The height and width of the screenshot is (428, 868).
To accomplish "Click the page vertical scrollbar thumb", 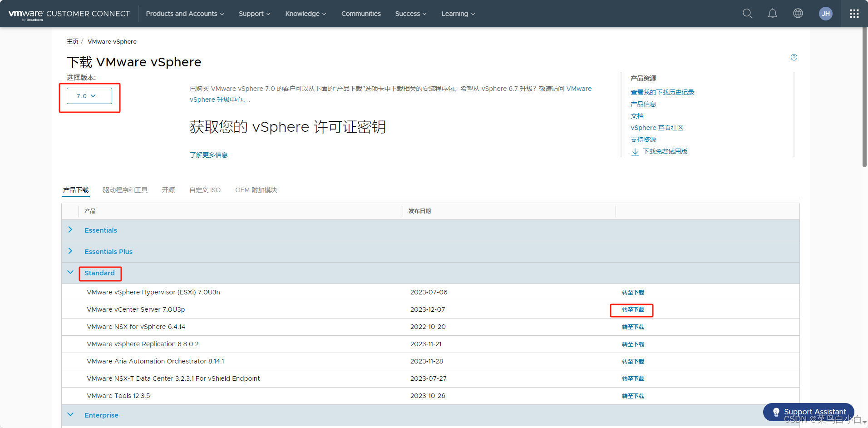I will click(864, 98).
